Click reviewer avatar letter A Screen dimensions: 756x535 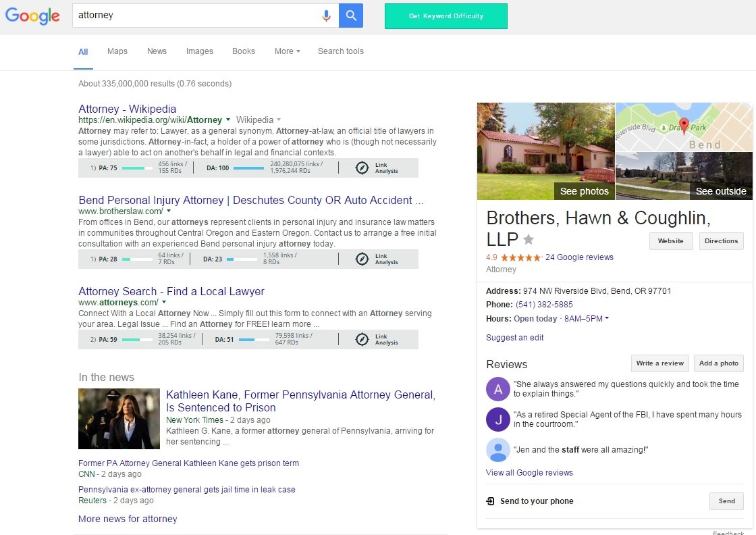pyautogui.click(x=498, y=389)
